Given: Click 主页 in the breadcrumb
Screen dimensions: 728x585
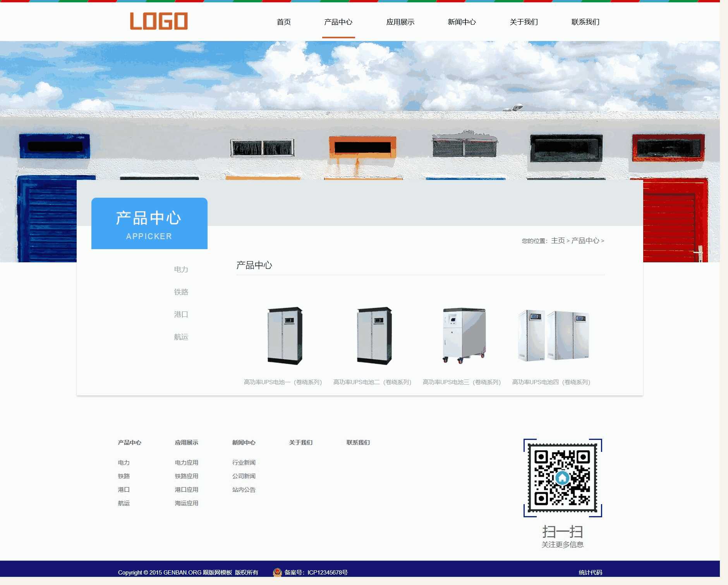Looking at the screenshot, I should (558, 241).
